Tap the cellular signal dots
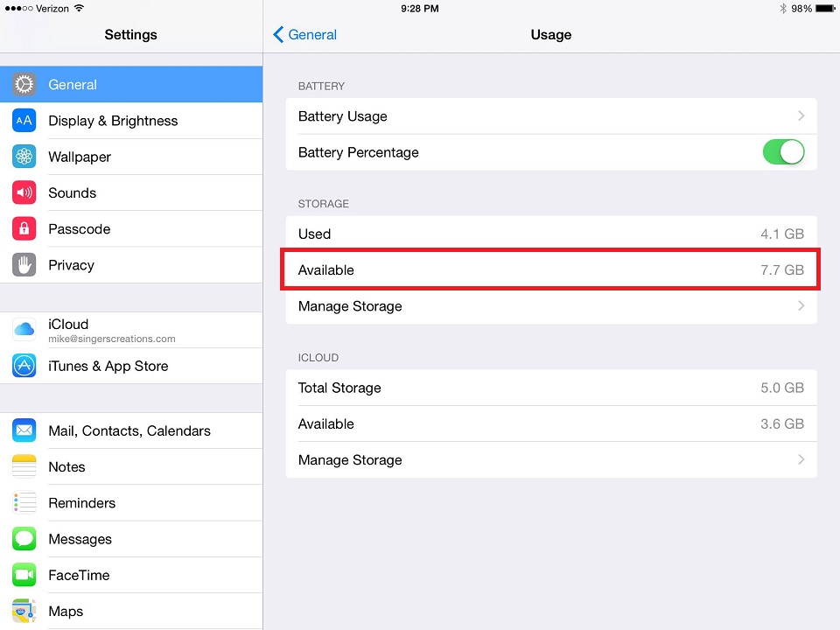Screen dimensions: 840x630 [18, 9]
